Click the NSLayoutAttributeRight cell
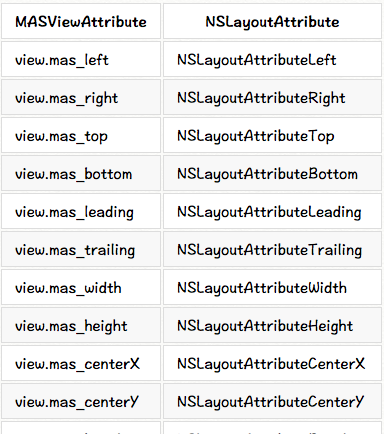 tap(272, 97)
